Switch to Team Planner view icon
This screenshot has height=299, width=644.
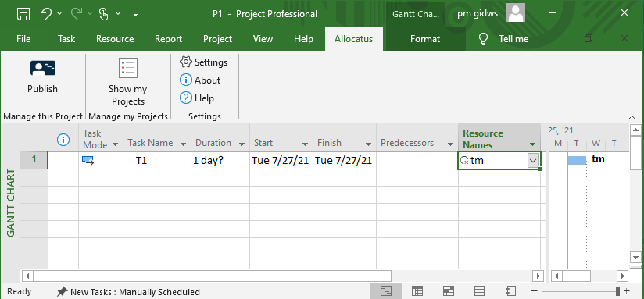tap(449, 291)
